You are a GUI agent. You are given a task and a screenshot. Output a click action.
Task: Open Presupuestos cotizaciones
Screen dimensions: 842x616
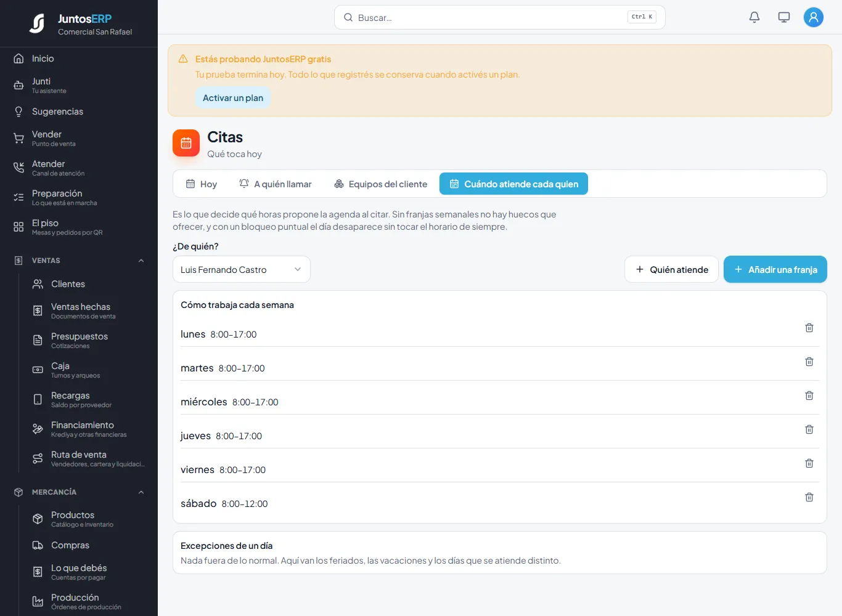point(89,340)
